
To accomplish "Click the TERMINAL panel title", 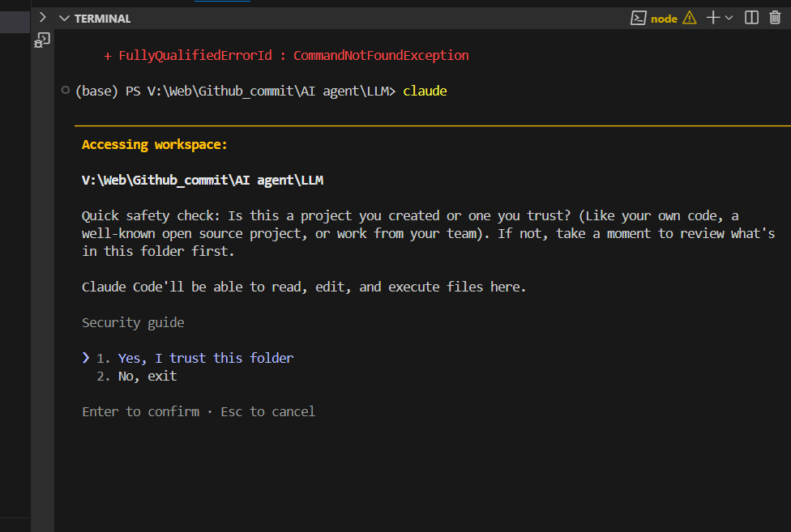I will click(102, 19).
